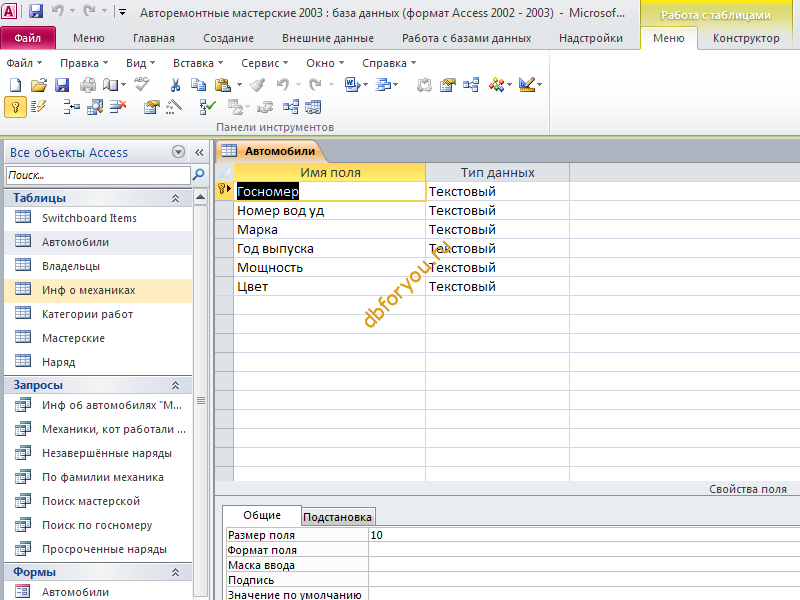Image resolution: width=800 pixels, height=600 pixels.
Task: Open the Владельцы table
Action: click(x=98, y=266)
